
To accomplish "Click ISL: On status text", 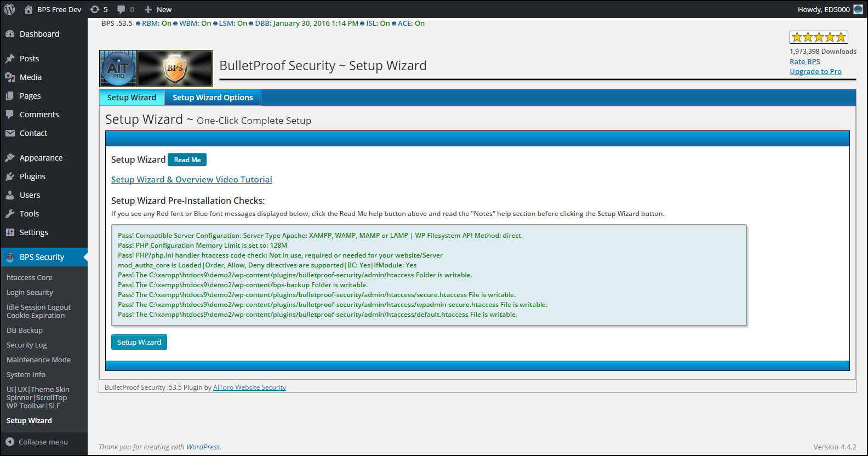I will pyautogui.click(x=378, y=24).
